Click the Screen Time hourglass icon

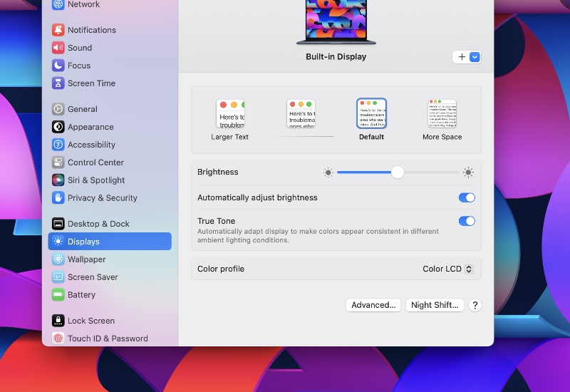58,83
